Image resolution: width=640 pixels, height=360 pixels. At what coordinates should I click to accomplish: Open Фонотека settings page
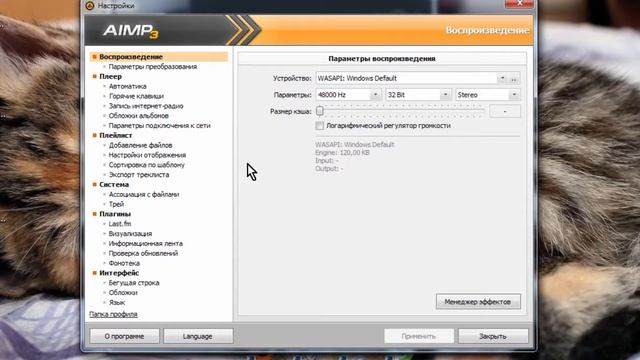(x=124, y=263)
